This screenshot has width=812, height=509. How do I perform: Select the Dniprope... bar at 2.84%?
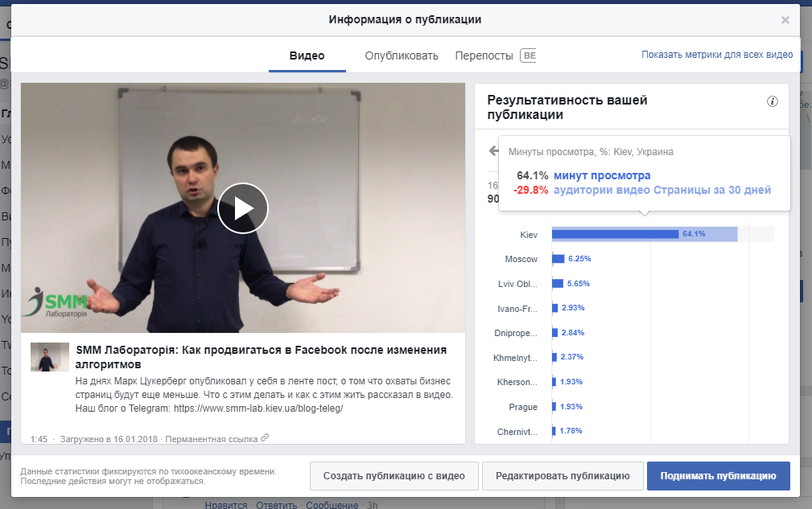pyautogui.click(x=555, y=333)
